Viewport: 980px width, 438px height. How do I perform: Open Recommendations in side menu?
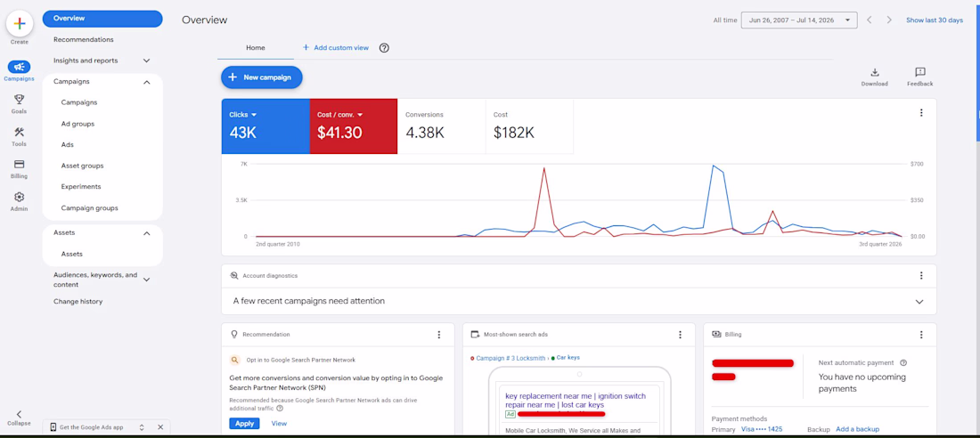(84, 39)
